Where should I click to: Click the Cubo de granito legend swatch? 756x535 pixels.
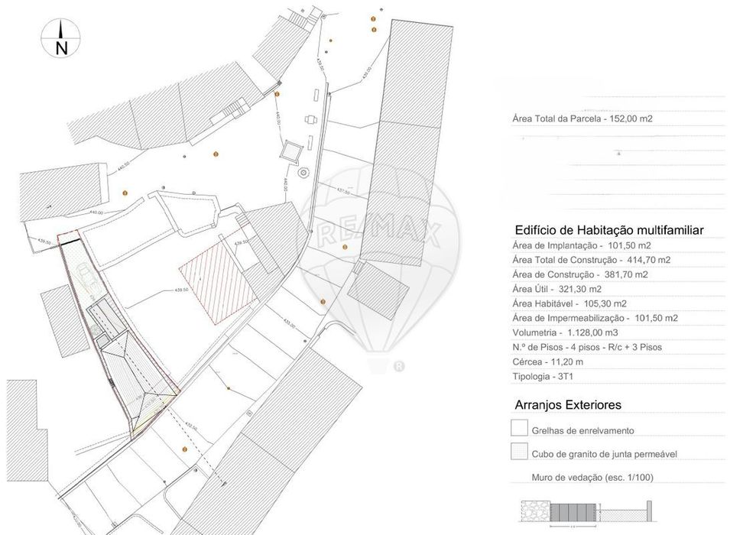point(519,451)
